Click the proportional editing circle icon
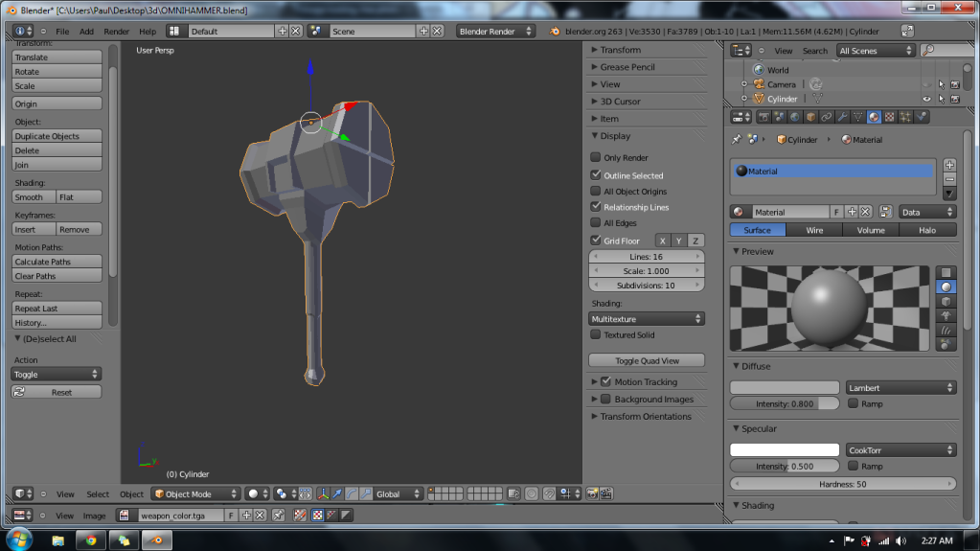The height and width of the screenshot is (551, 980). click(x=532, y=494)
